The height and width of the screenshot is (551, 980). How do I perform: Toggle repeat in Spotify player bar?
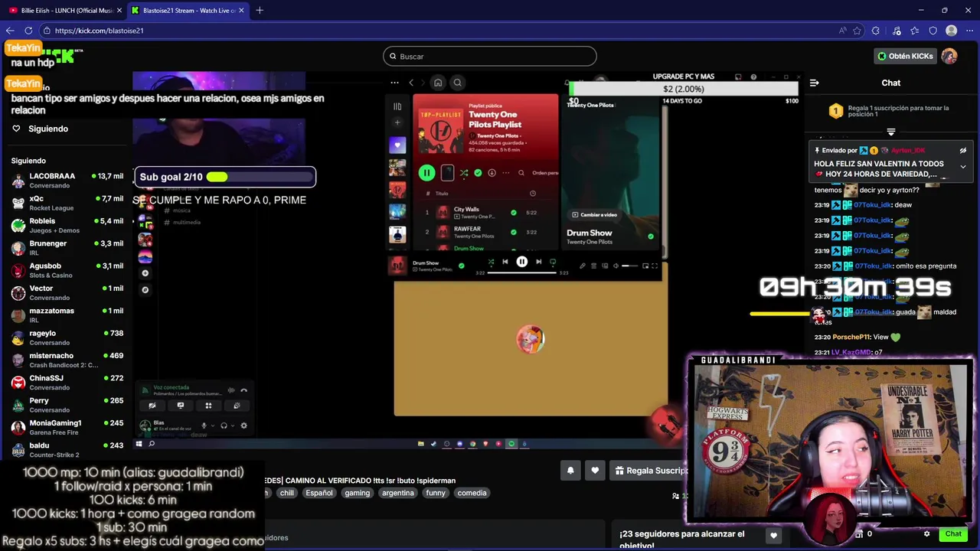click(553, 262)
